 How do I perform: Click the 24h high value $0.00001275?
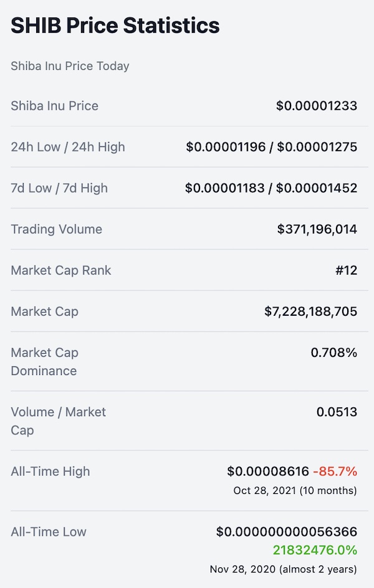(317, 147)
